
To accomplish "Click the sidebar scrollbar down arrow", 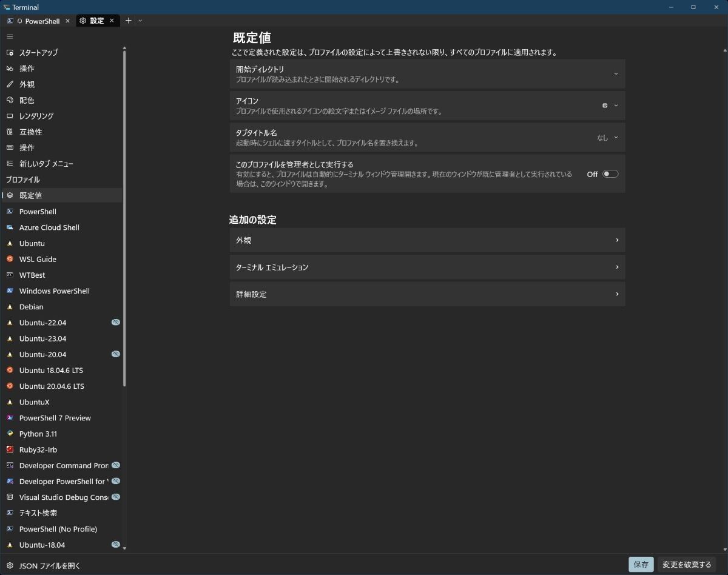I will pos(124,548).
